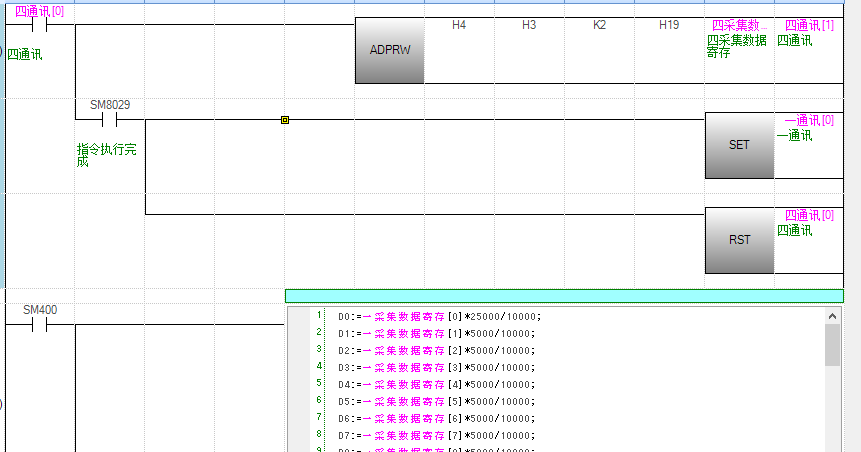The height and width of the screenshot is (452, 861).
Task: Select the SM400 contact symbol
Action: 40,325
